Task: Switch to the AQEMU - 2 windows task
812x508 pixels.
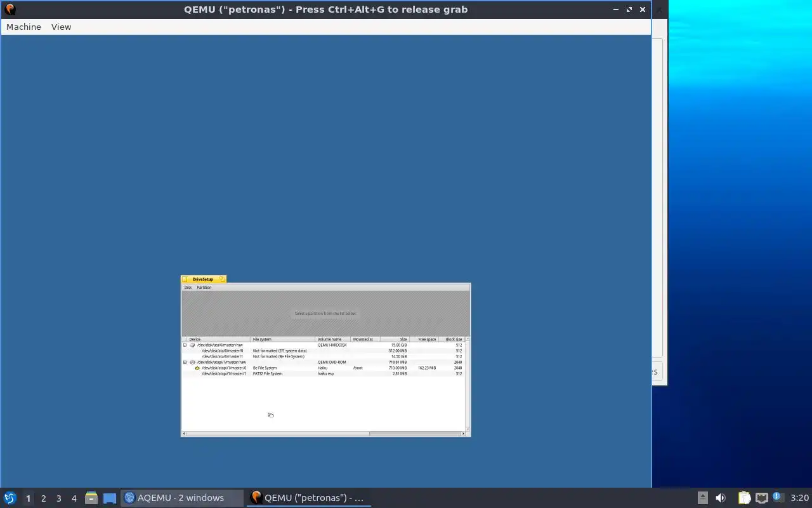Action: (x=181, y=498)
